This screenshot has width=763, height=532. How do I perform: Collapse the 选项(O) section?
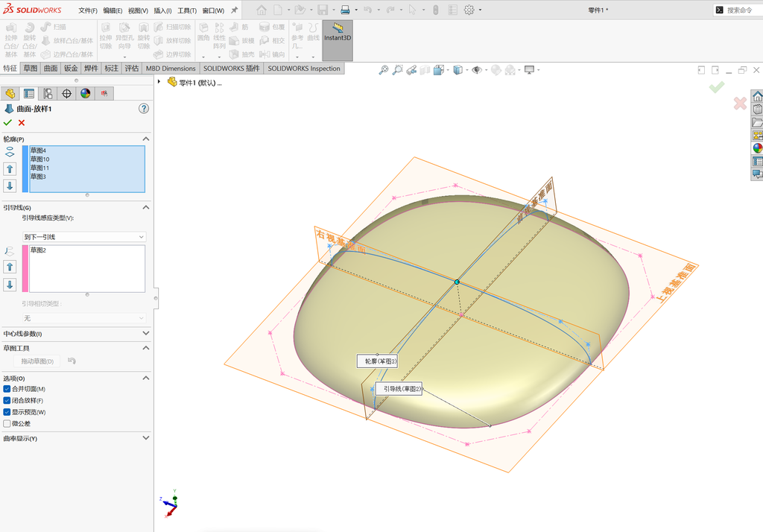point(145,379)
